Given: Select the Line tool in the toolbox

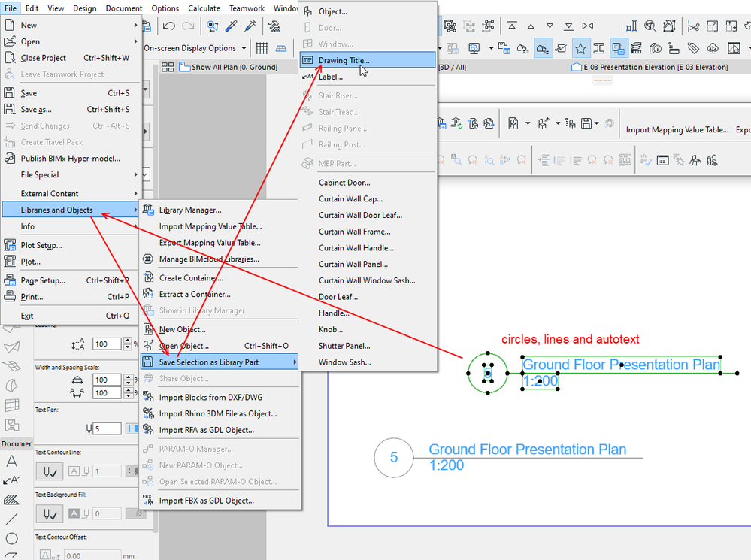Looking at the screenshot, I should click(x=11, y=519).
